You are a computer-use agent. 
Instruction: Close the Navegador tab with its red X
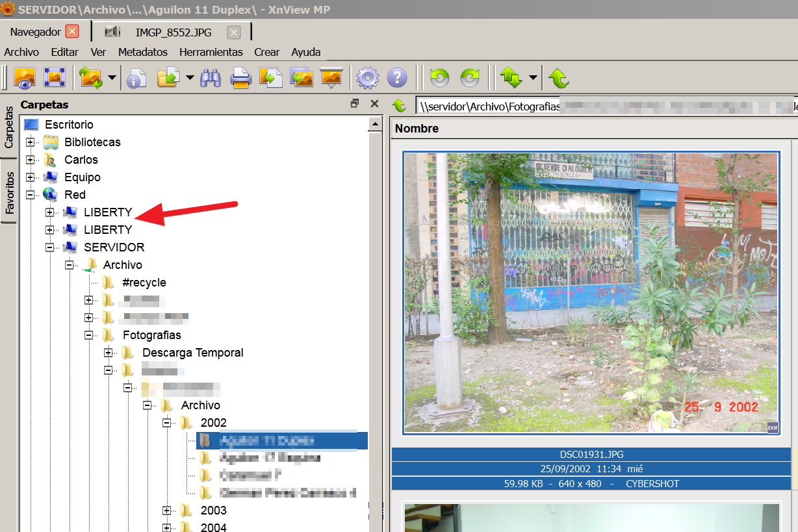[72, 32]
